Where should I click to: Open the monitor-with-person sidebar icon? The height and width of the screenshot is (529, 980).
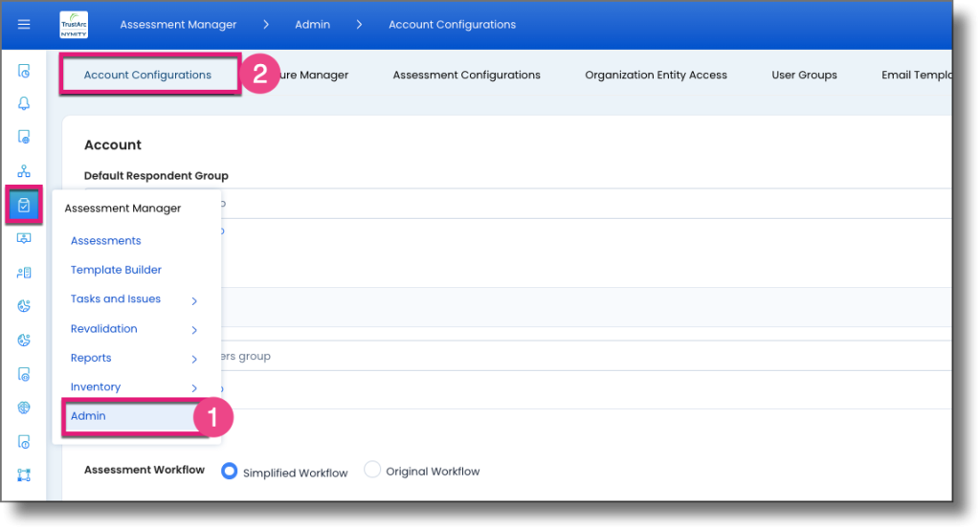click(x=24, y=238)
